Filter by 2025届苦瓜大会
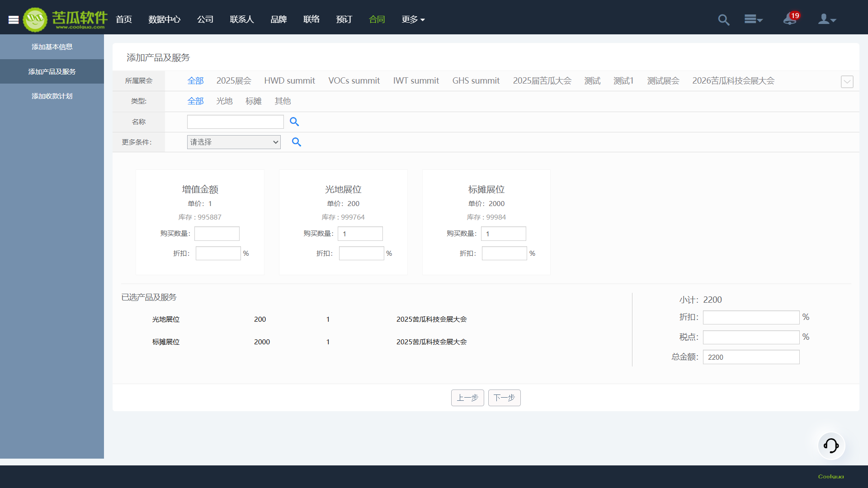Image resolution: width=868 pixels, height=488 pixels. click(x=542, y=81)
